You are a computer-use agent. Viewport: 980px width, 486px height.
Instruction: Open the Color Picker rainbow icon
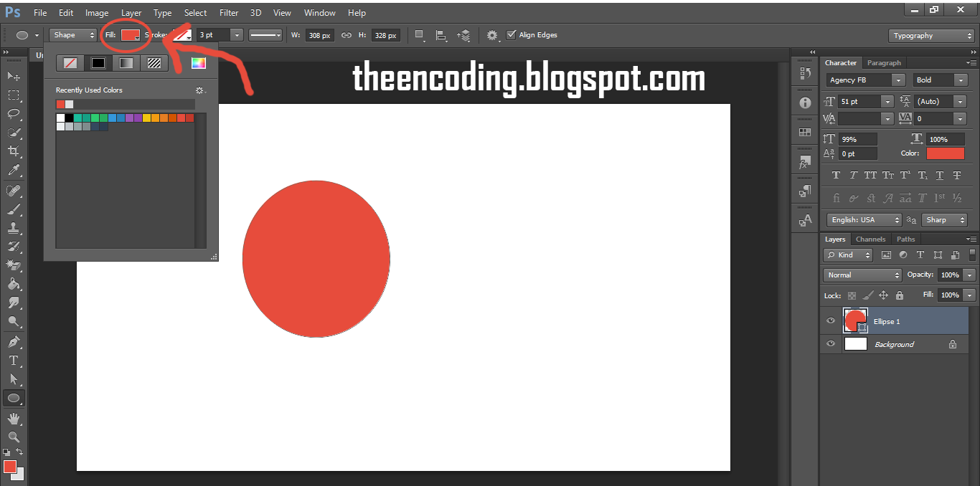tap(199, 63)
